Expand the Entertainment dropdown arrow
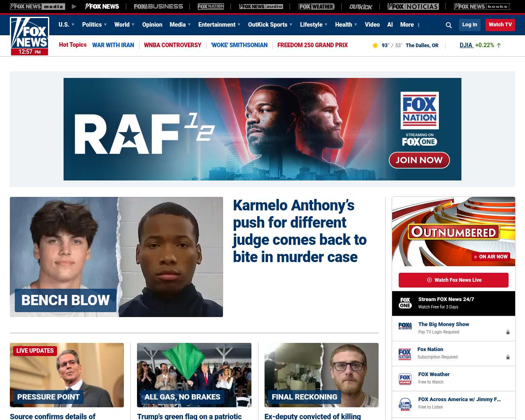The width and height of the screenshot is (525, 420). coord(239,25)
